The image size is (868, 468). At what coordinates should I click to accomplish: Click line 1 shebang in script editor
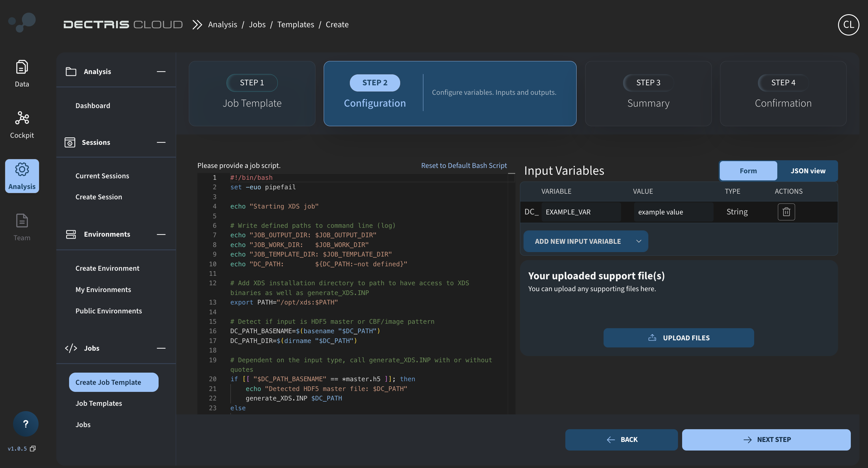251,177
